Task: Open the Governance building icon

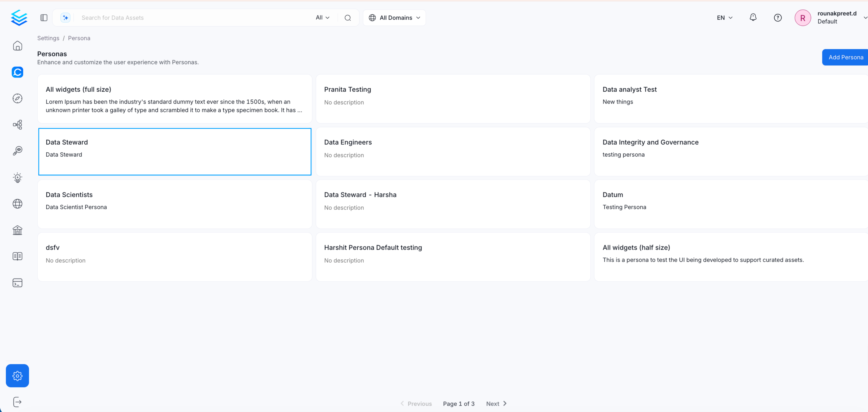Action: tap(17, 230)
